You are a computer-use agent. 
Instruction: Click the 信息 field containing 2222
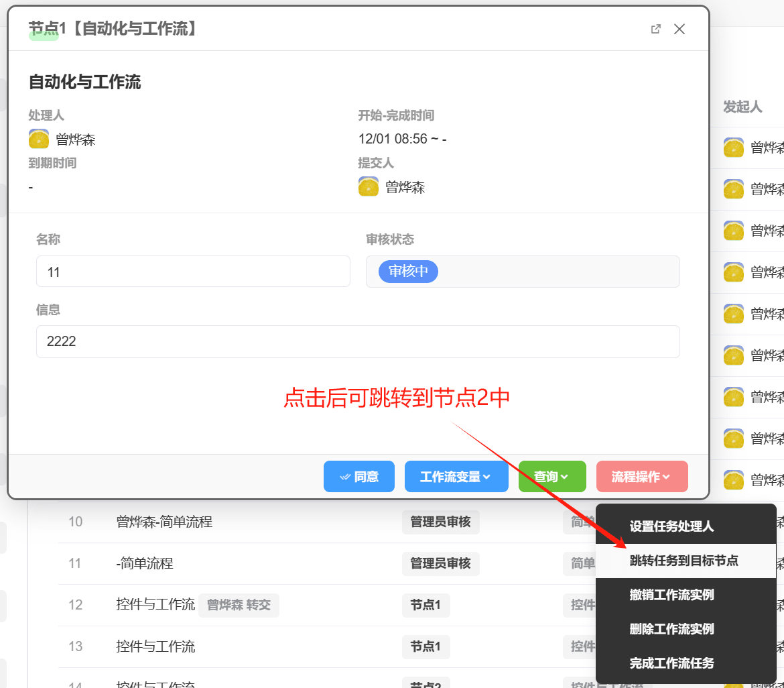pyautogui.click(x=358, y=341)
